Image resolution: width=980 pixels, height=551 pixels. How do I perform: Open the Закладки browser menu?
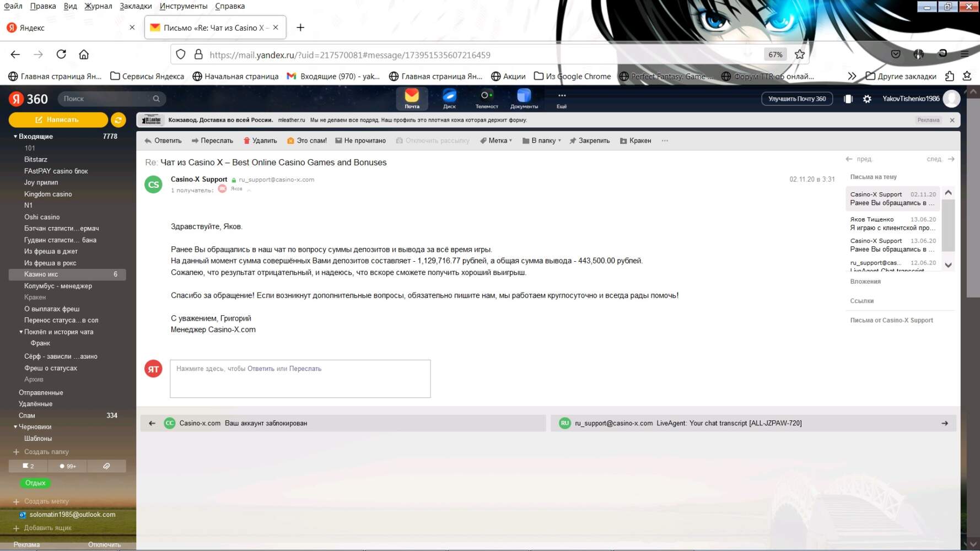(136, 6)
